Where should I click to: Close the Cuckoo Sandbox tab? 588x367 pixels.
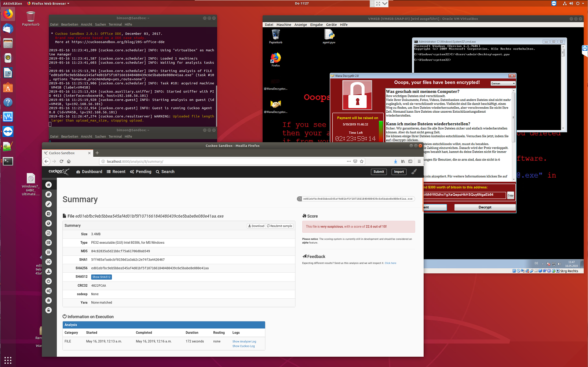89,153
